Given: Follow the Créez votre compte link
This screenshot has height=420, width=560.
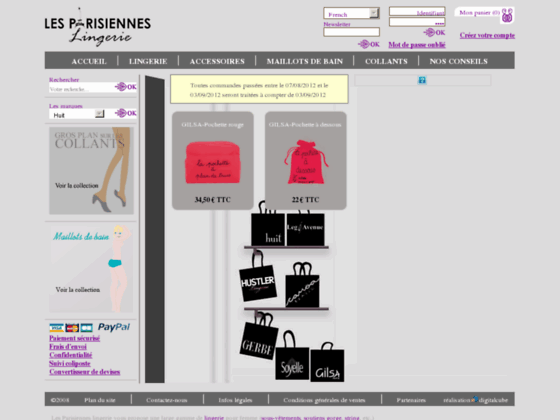Looking at the screenshot, I should pyautogui.click(x=487, y=35).
